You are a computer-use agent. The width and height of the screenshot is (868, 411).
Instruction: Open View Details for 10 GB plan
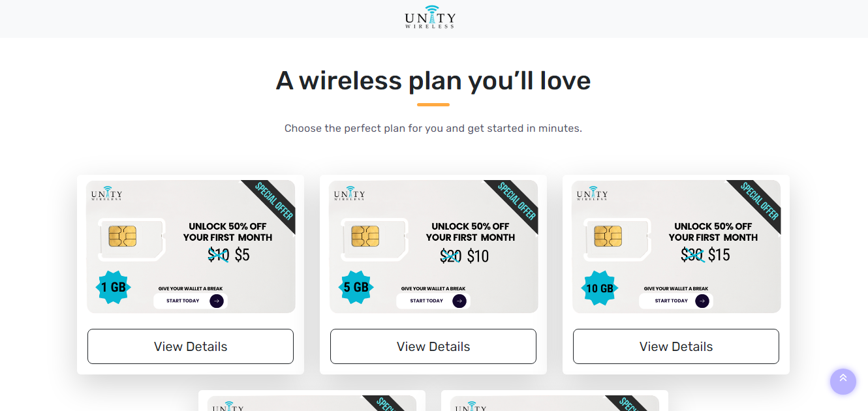pyautogui.click(x=676, y=346)
